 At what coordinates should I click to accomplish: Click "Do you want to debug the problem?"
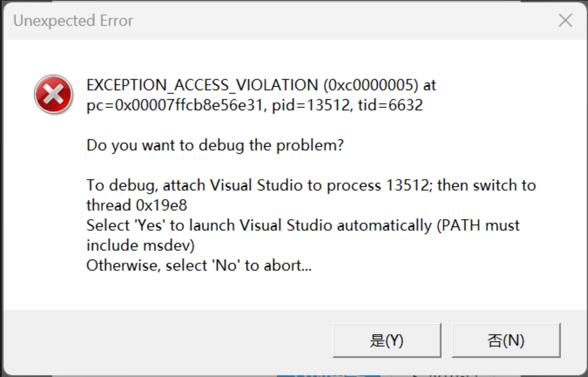coord(215,145)
